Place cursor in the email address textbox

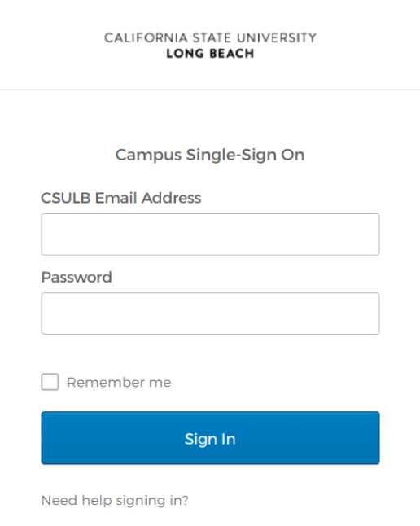(210, 235)
